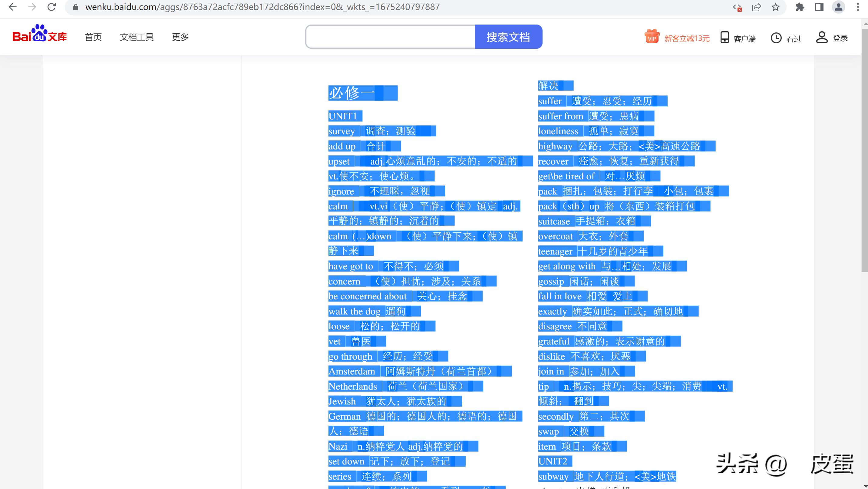Image resolution: width=868 pixels, height=489 pixels.
Task: Click the word 'overcoat'
Action: 555,236
